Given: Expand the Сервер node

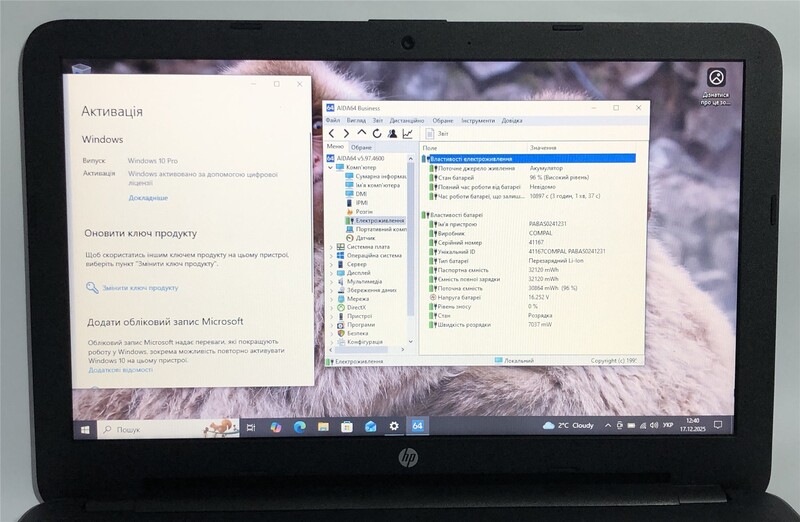Looking at the screenshot, I should pyautogui.click(x=331, y=264).
